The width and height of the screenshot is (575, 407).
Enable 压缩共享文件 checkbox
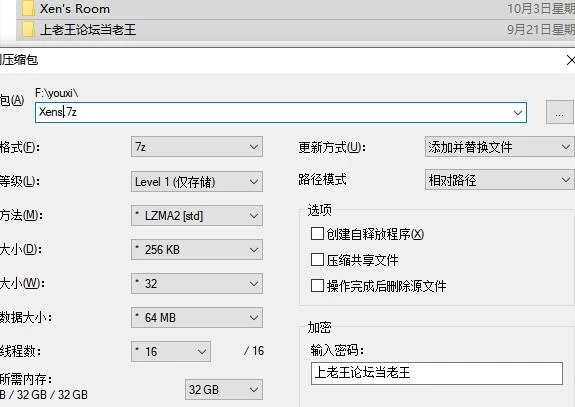coord(317,260)
